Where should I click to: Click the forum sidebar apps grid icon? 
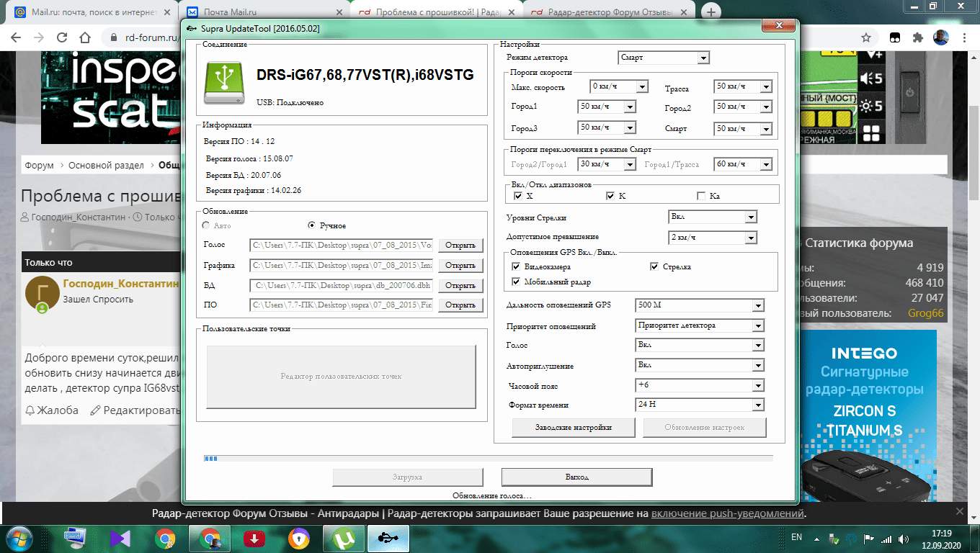[x=871, y=133]
